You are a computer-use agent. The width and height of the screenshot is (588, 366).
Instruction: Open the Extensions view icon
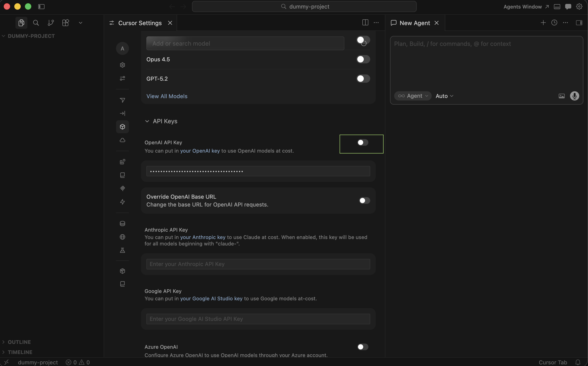click(x=66, y=23)
